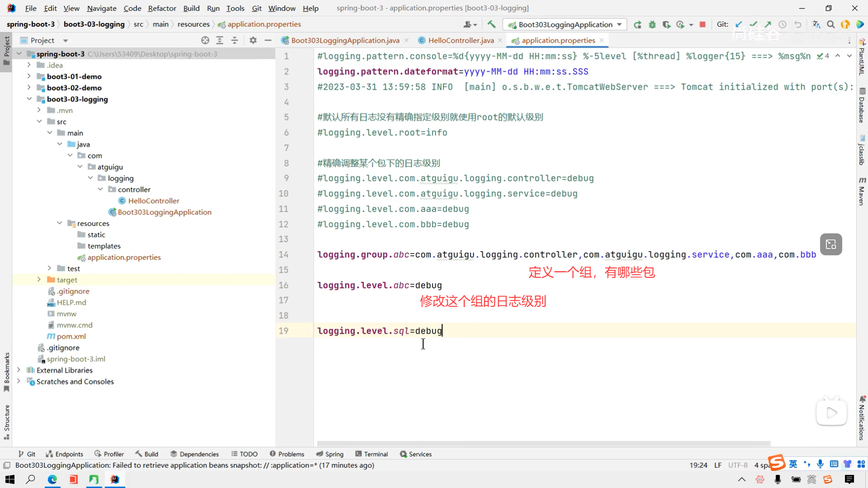Rerun Boot303LoggingApplication with the rerun icon

pyautogui.click(x=637, y=24)
